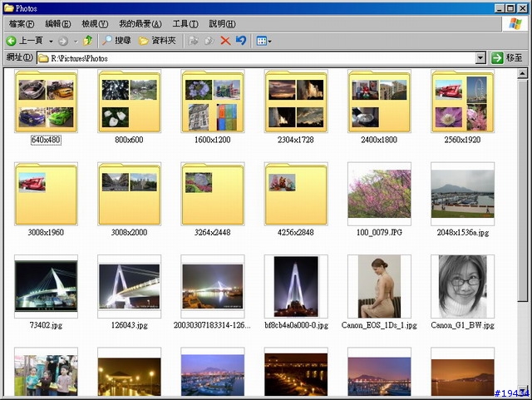This screenshot has height=400, width=532.
Task: Select the 4256x2848 folder thumbnail
Action: pyautogui.click(x=296, y=194)
